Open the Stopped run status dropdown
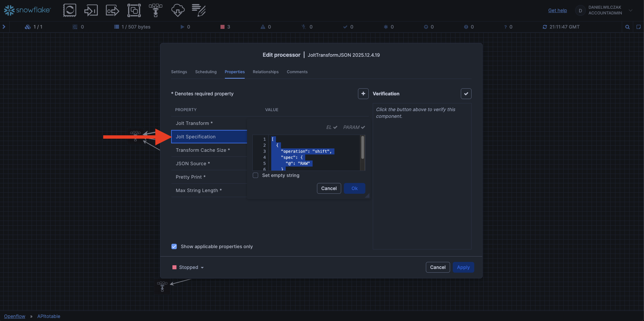Image resolution: width=644 pixels, height=321 pixels. pos(188,267)
